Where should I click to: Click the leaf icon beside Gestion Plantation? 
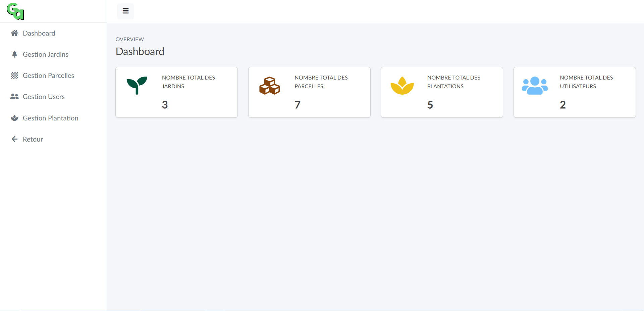pos(14,118)
